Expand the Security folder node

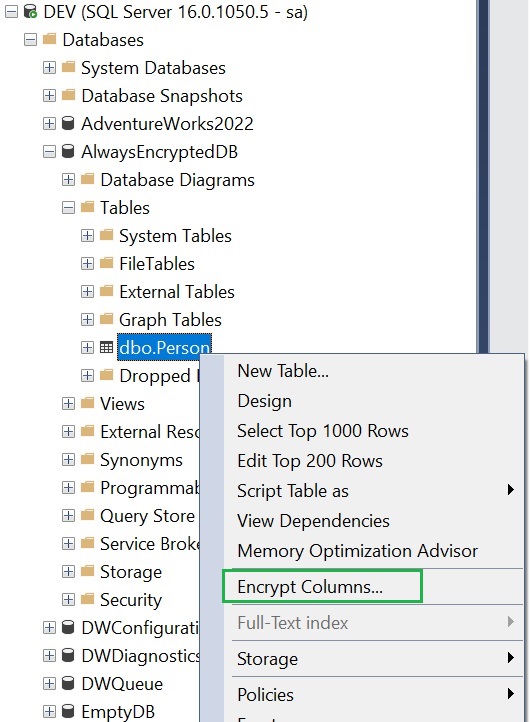pyautogui.click(x=68, y=599)
